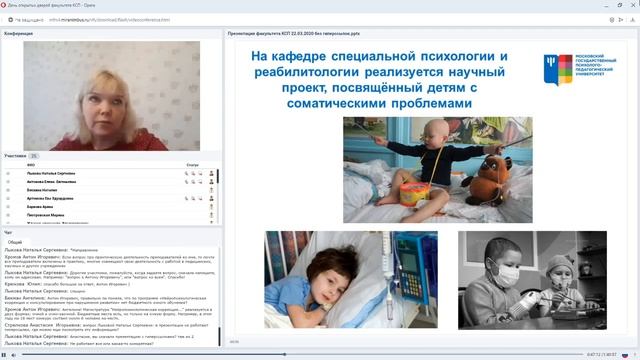Toggle chat status icon for Антонова Елена

200,182
